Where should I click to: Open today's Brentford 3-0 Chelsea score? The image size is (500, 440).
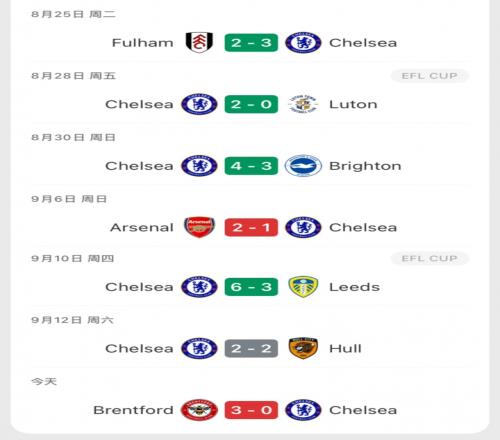[x=251, y=410]
